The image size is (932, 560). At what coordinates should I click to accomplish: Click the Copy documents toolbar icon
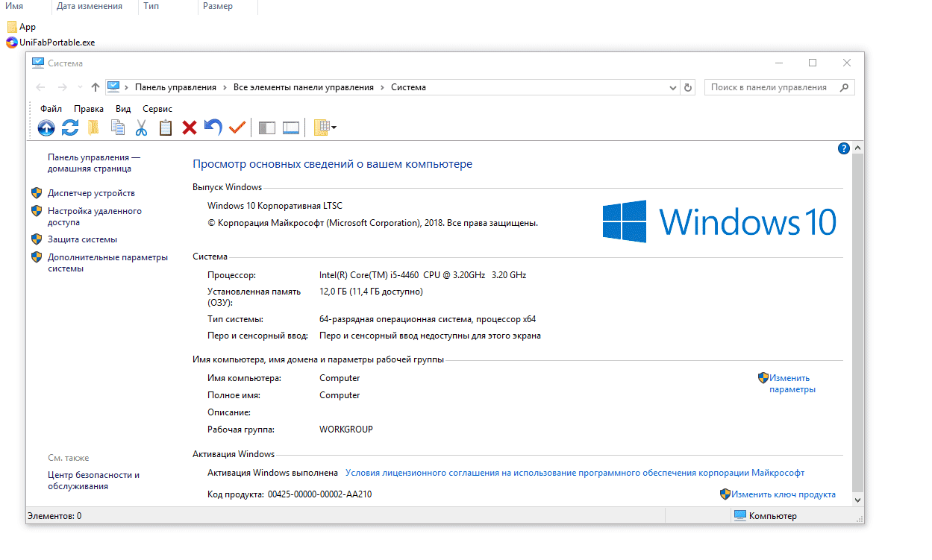click(117, 128)
